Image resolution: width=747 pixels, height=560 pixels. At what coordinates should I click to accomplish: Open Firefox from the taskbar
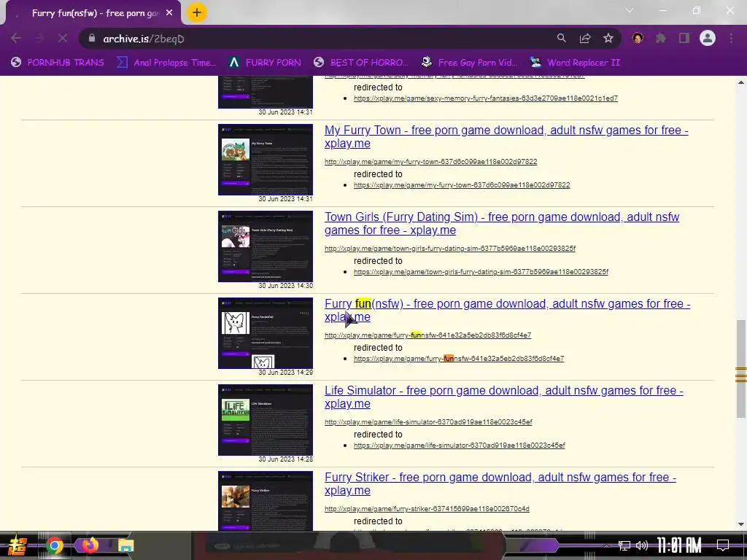(90, 545)
